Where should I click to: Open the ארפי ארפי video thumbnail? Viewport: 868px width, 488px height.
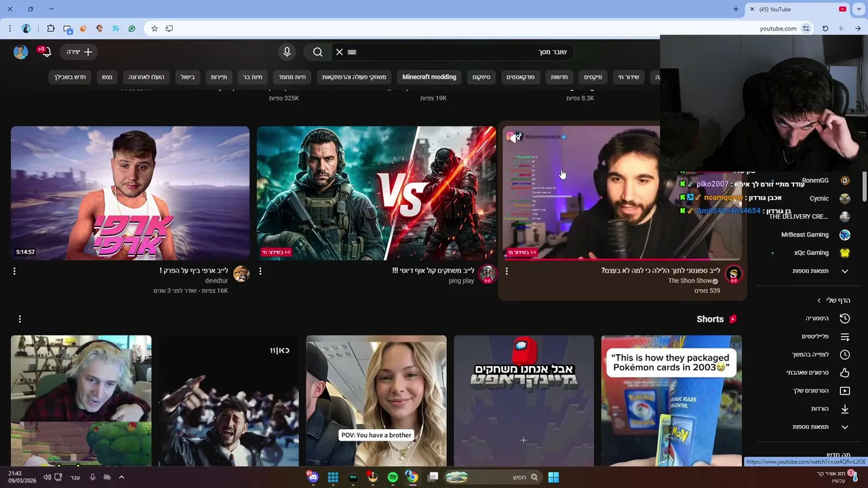[x=130, y=193]
